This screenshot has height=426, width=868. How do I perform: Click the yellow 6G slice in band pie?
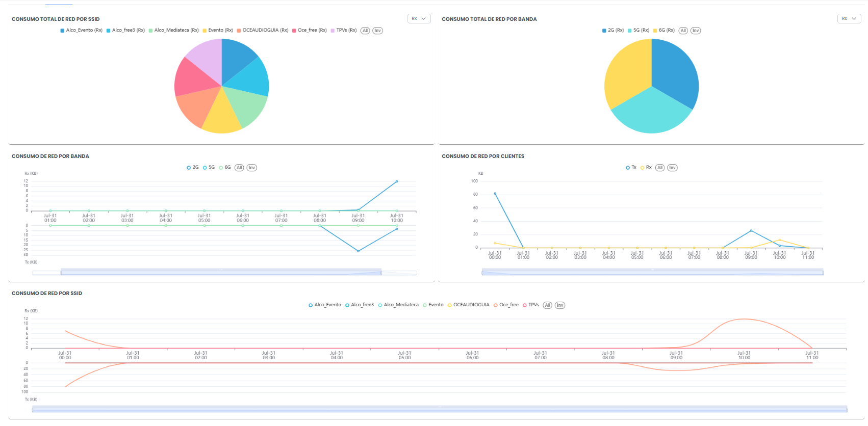pyautogui.click(x=626, y=76)
